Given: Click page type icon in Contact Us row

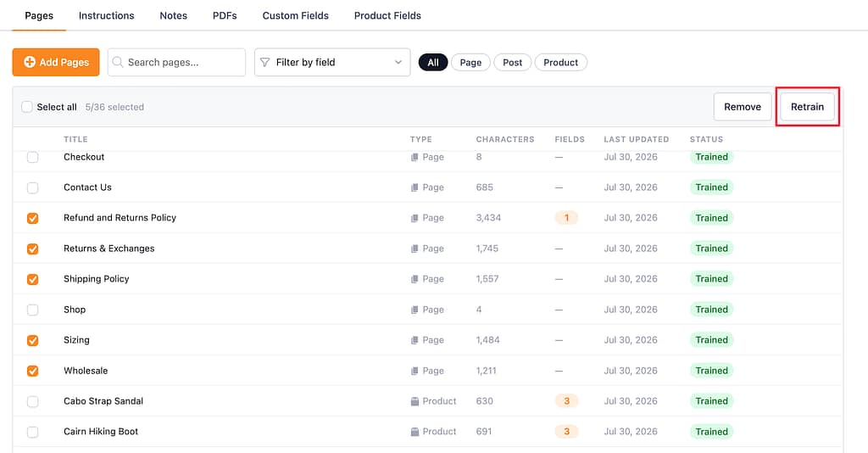Looking at the screenshot, I should tap(414, 187).
